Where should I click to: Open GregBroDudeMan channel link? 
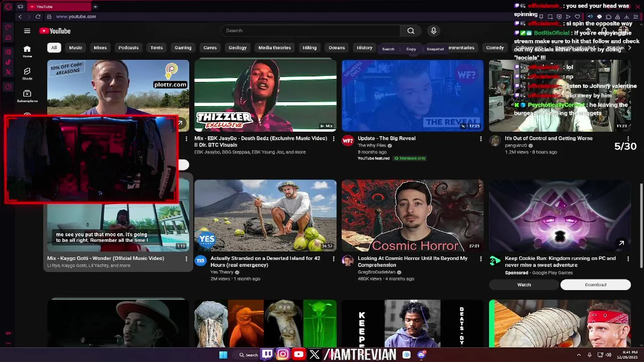(377, 272)
